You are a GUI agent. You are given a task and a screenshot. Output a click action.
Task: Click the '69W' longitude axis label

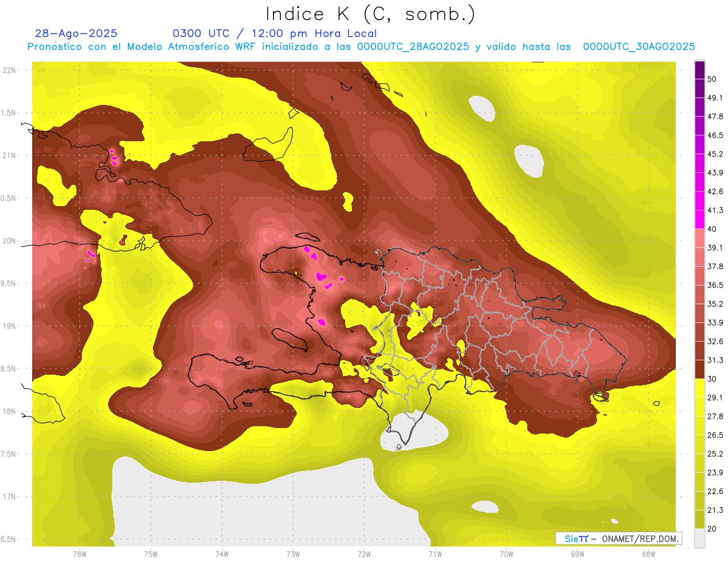[578, 554]
